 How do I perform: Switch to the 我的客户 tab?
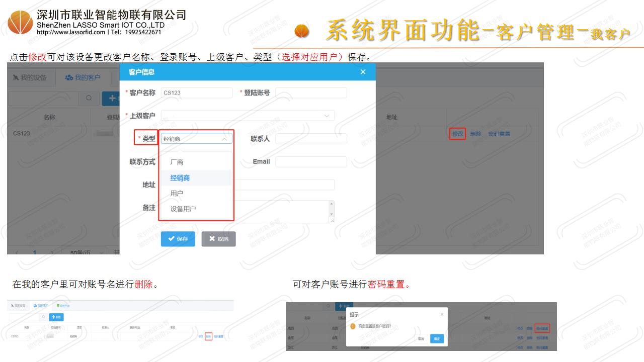[x=83, y=77]
